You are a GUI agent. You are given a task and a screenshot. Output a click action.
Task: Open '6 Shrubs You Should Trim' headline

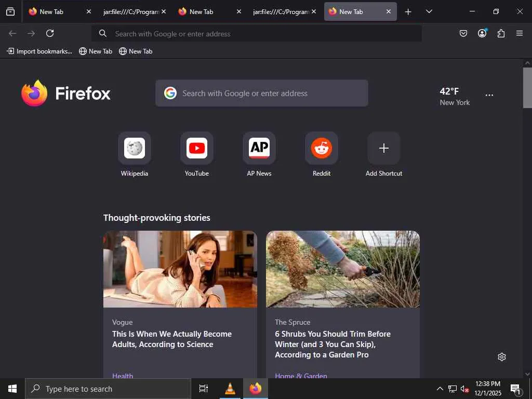(x=333, y=344)
